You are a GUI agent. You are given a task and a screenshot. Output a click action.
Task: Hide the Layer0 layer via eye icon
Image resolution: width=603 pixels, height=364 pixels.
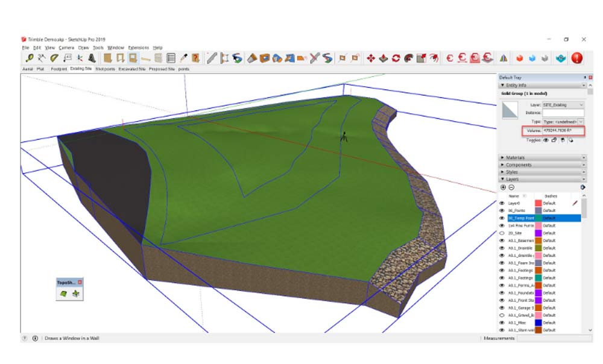tap(502, 204)
